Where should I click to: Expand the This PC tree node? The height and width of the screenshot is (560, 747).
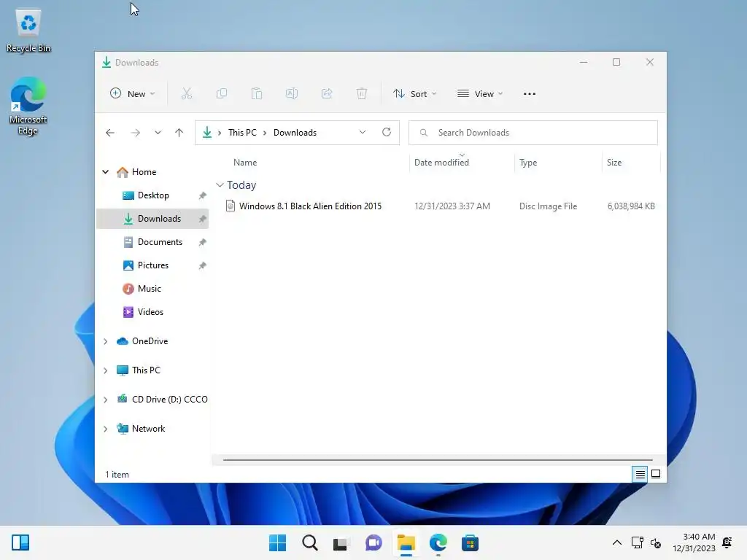(x=105, y=370)
